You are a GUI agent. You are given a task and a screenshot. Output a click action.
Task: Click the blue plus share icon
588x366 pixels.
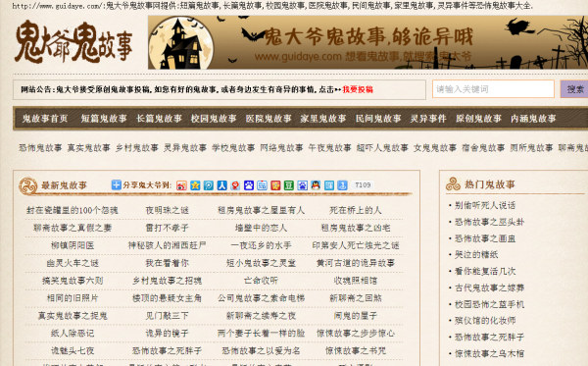coord(117,184)
